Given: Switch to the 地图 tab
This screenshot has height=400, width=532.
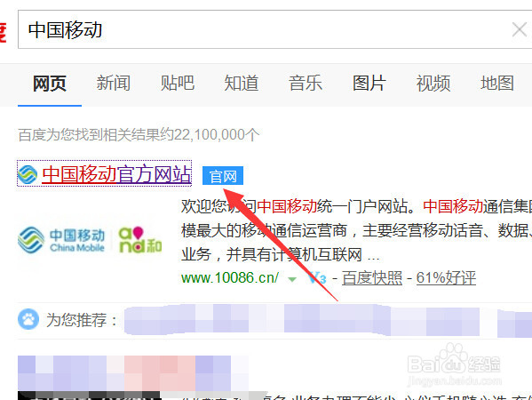Looking at the screenshot, I should 497,84.
